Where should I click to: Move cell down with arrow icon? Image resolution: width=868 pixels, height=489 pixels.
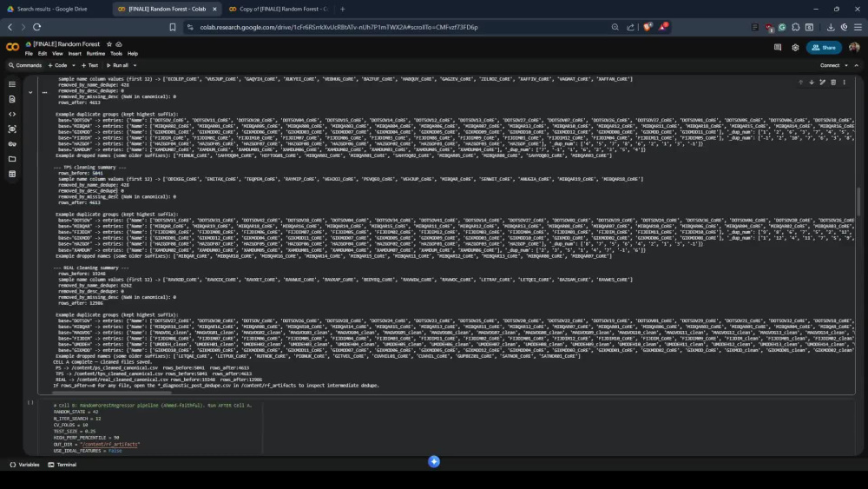pyautogui.click(x=812, y=83)
